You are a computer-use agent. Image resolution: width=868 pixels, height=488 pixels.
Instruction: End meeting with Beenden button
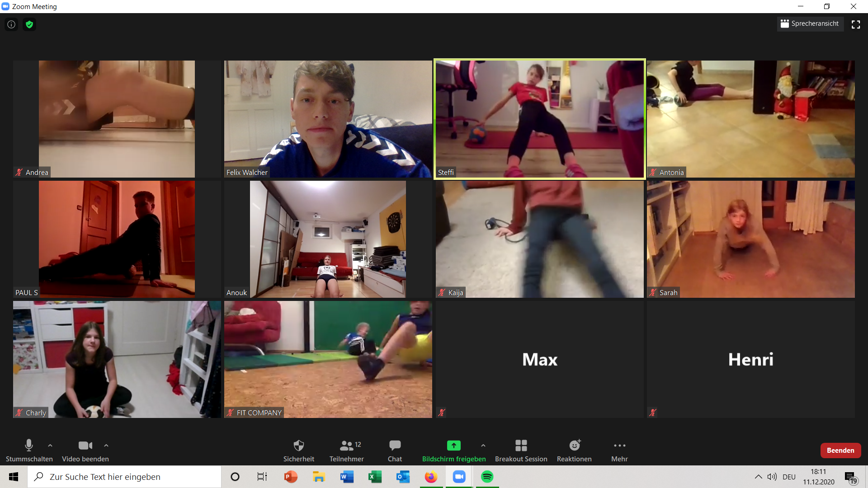[840, 450]
